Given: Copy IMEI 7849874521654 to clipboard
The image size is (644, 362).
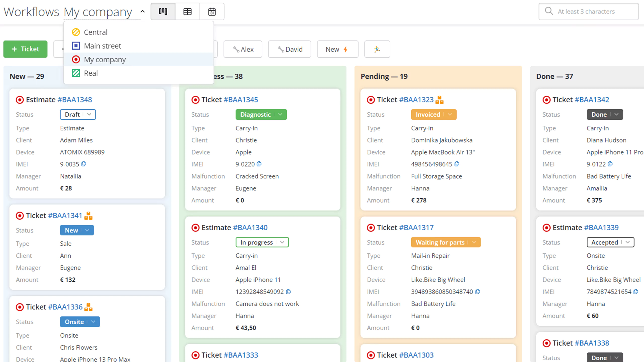Looking at the screenshot, I should (636, 291).
